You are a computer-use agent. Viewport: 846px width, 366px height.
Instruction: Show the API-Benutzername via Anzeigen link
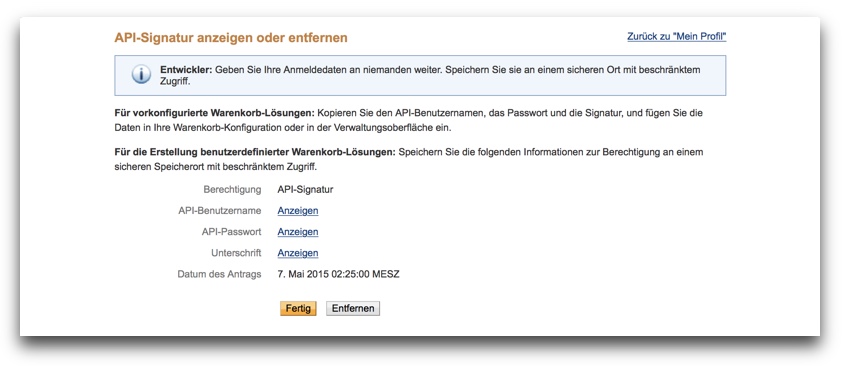pos(298,211)
